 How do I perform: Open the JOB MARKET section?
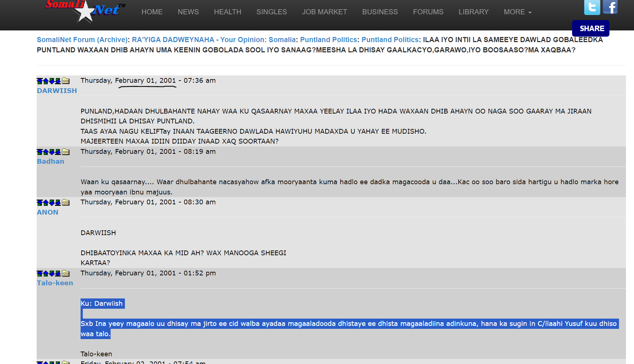click(x=325, y=12)
